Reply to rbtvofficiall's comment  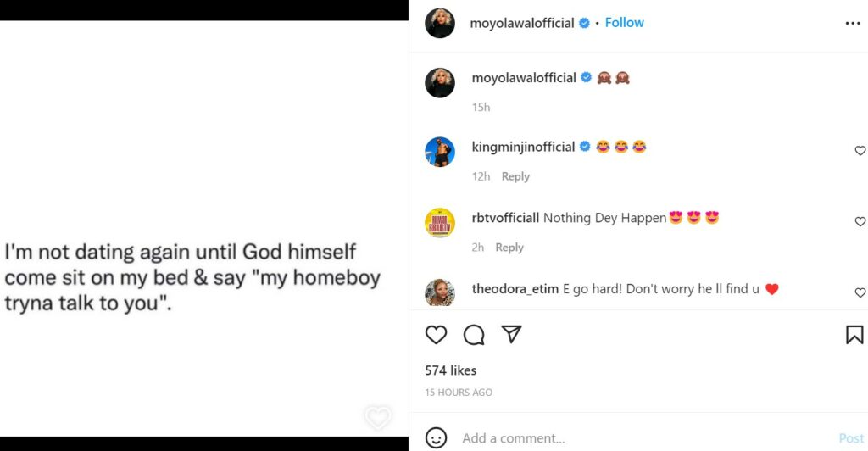click(x=509, y=248)
